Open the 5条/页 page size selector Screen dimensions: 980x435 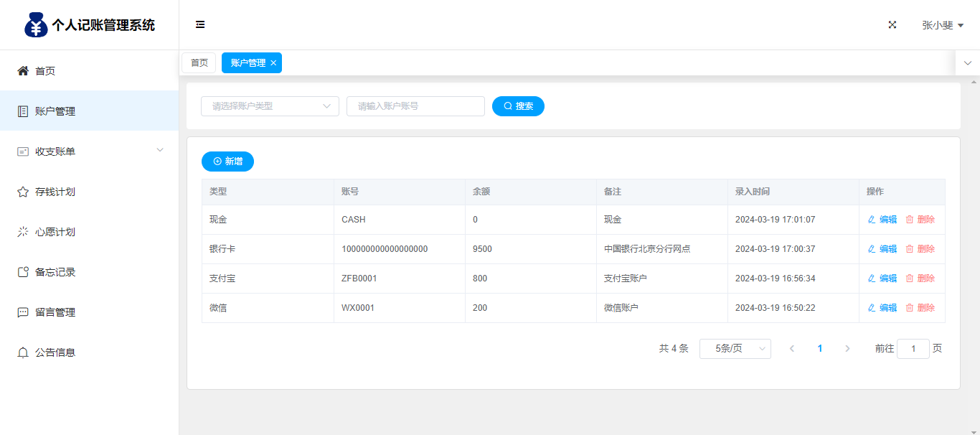pyautogui.click(x=735, y=349)
